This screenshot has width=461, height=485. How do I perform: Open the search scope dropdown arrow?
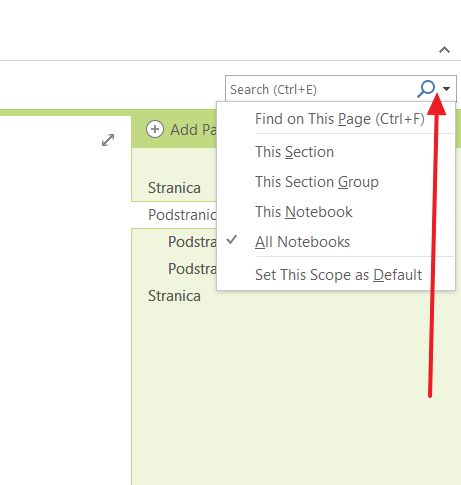point(446,89)
